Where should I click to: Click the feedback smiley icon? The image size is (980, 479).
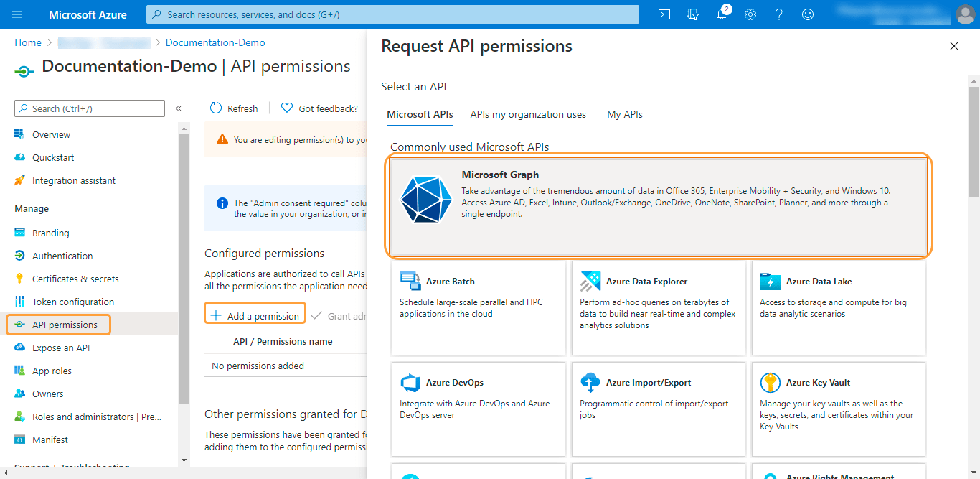point(808,14)
